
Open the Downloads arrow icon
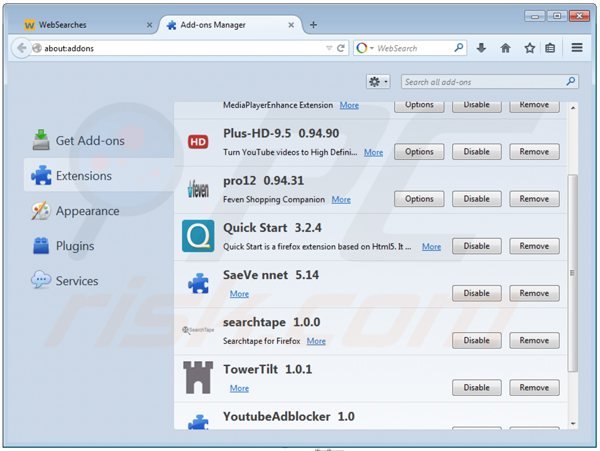(481, 48)
